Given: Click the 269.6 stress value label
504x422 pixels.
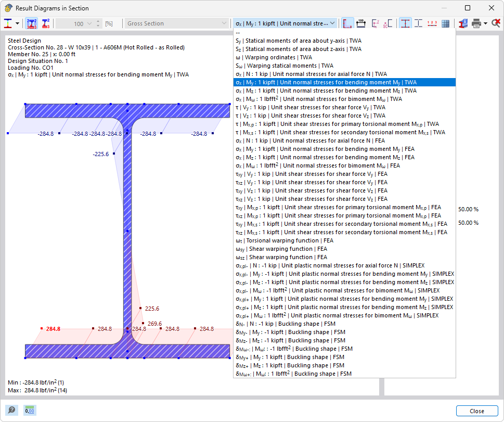Looking at the screenshot, I should (154, 324).
